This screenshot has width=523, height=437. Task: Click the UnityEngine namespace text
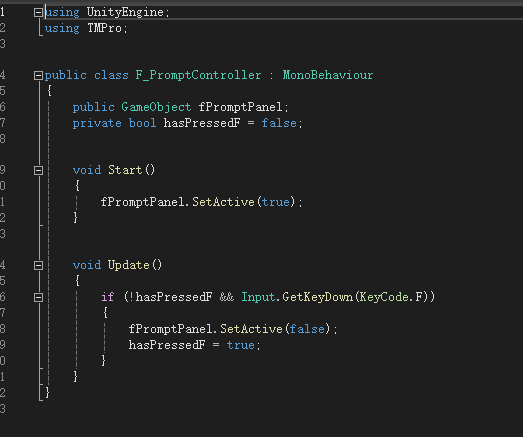(x=125, y=12)
